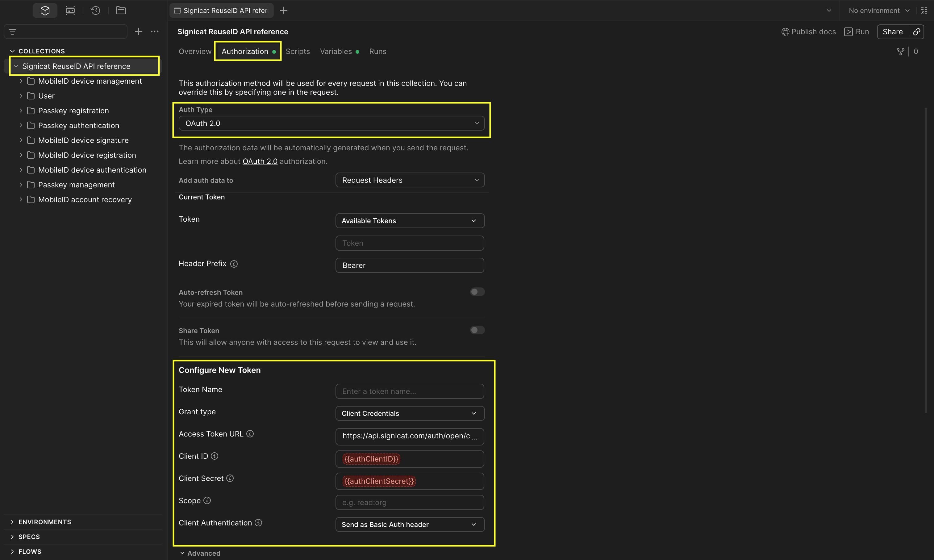The width and height of the screenshot is (934, 560).
Task: Switch to the Runs tab
Action: point(377,51)
